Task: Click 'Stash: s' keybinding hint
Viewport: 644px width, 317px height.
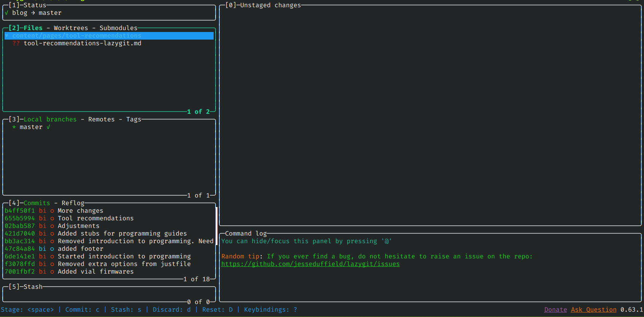Action: point(126,310)
